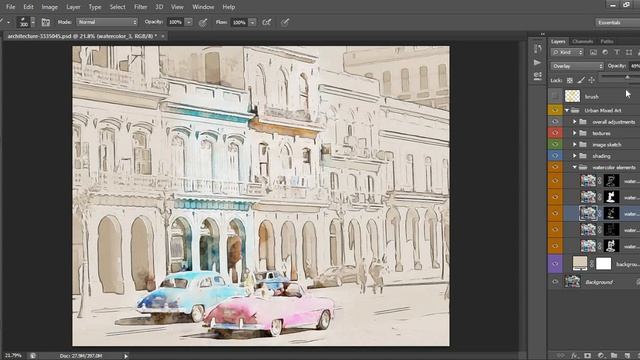The width and height of the screenshot is (640, 360).
Task: Click Link layers icon at panel bottom
Action: (x=561, y=356)
